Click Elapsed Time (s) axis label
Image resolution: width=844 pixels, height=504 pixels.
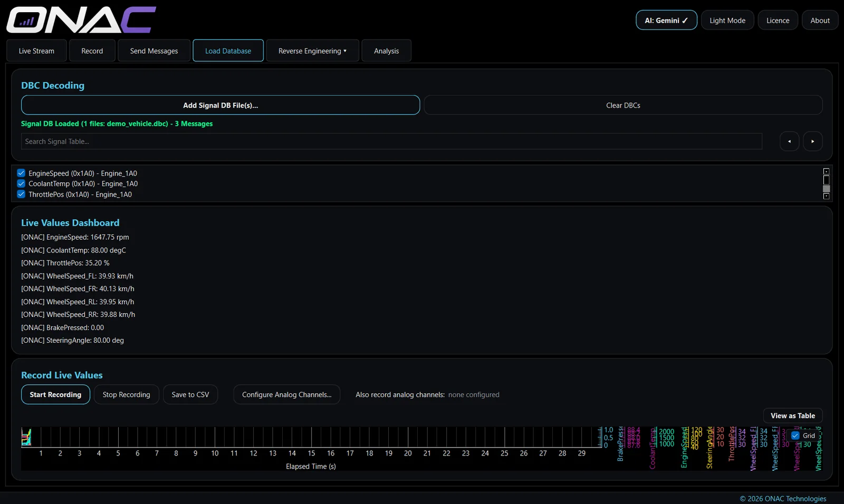tap(311, 466)
